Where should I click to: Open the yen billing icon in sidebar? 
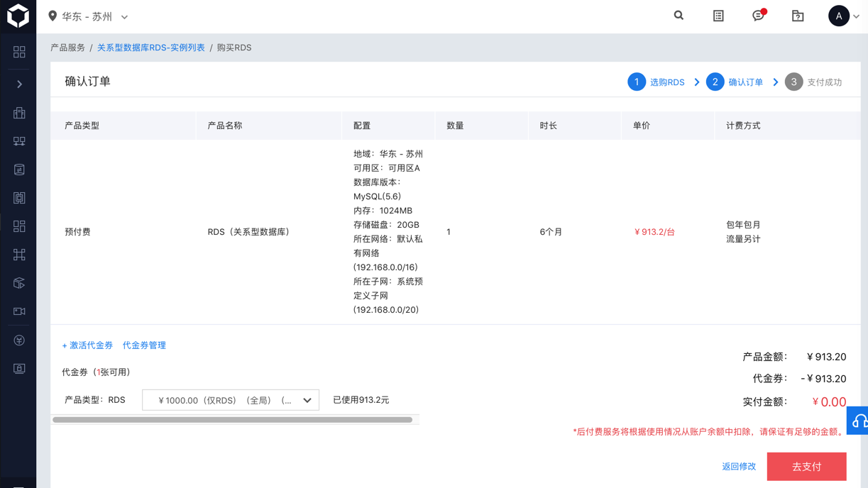tap(19, 340)
